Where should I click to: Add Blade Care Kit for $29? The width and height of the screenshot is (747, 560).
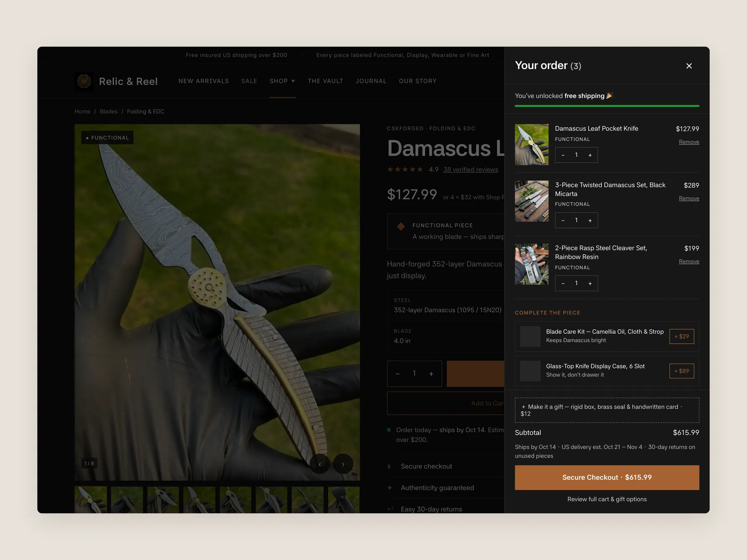(681, 336)
